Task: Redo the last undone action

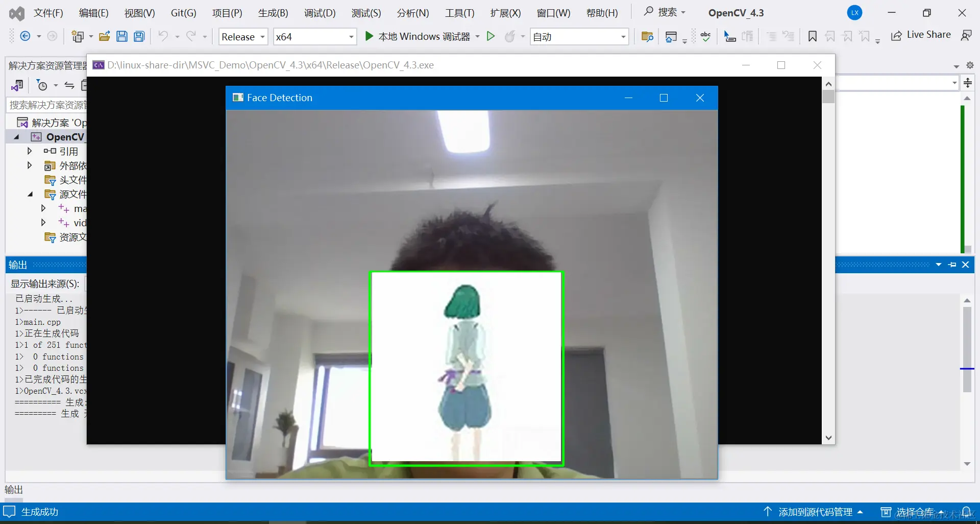Action: 191,36
